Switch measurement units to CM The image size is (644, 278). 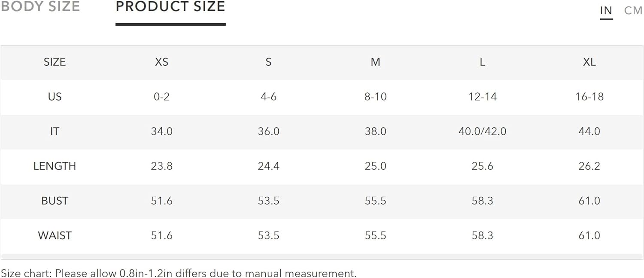pyautogui.click(x=633, y=11)
